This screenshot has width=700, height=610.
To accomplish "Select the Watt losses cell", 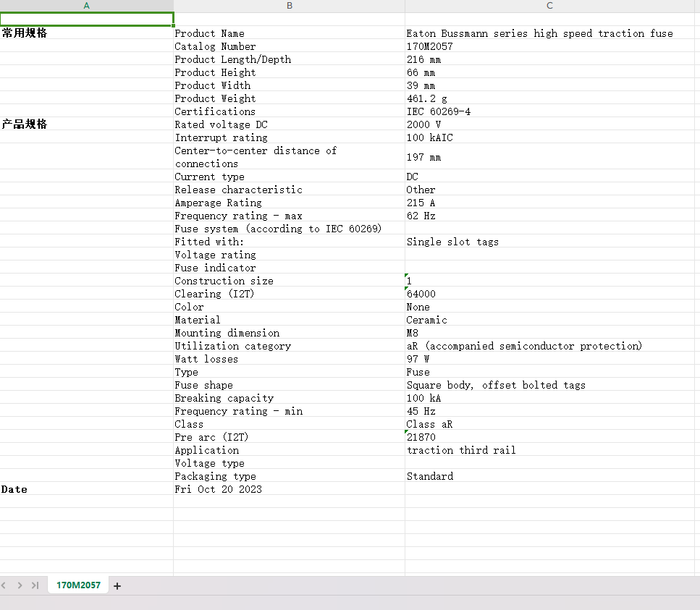I will point(290,359).
